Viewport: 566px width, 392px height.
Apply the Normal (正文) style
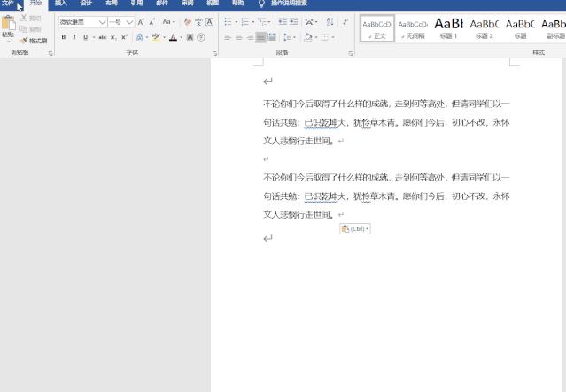click(377, 28)
